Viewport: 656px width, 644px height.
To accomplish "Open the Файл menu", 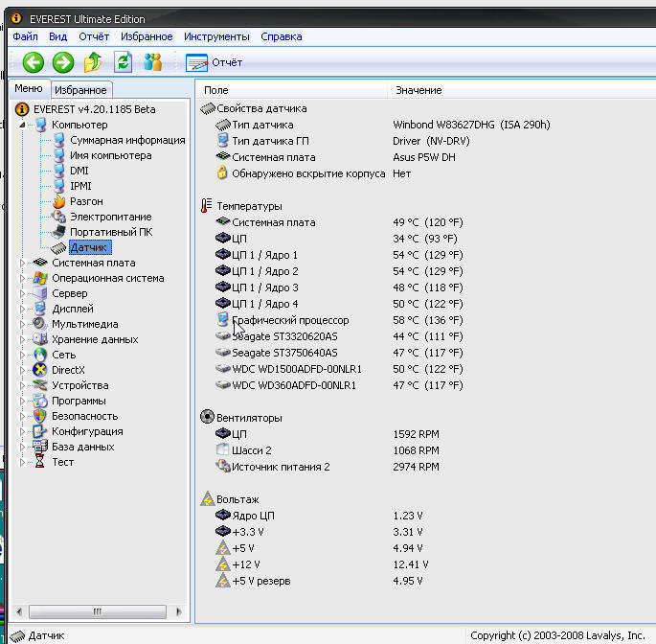I will (x=25, y=36).
